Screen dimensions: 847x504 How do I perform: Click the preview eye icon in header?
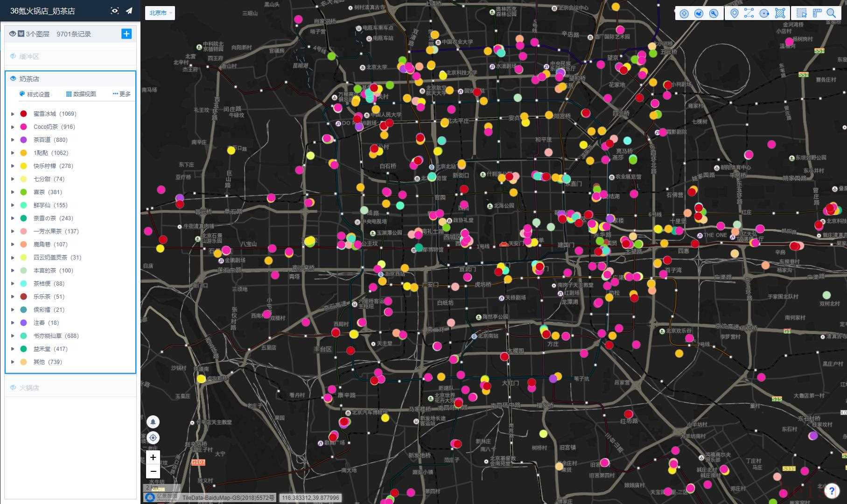[114, 11]
